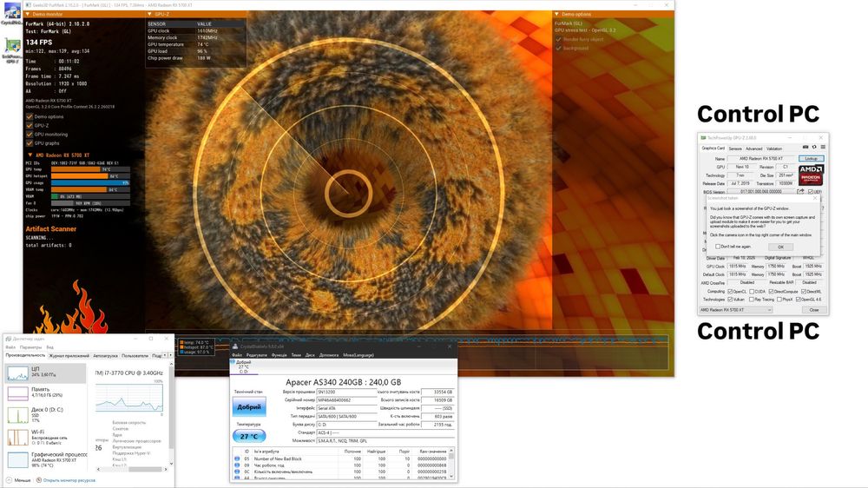Toggle the GPU-Z checkbox in FurMark
This screenshot has height=488, width=868.
(30, 126)
